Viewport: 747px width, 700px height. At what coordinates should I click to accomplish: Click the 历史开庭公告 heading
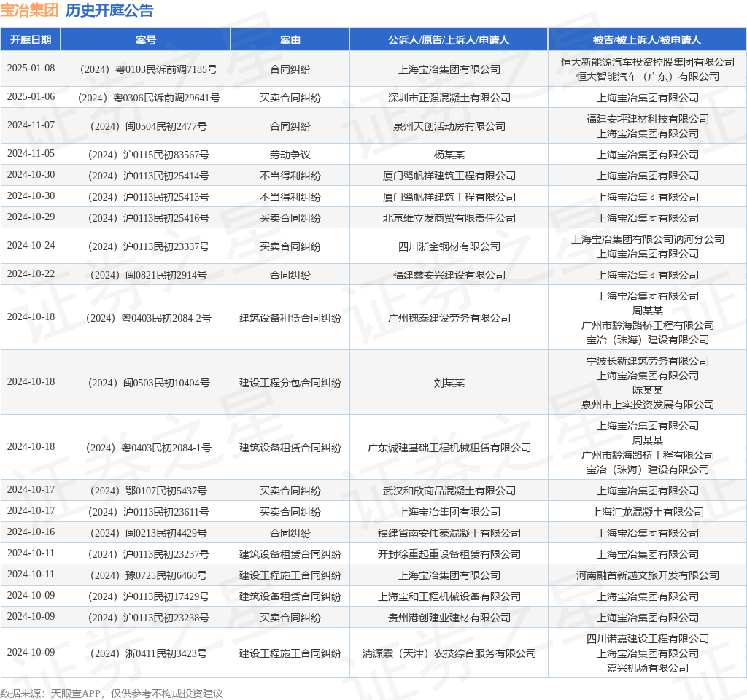[x=109, y=10]
